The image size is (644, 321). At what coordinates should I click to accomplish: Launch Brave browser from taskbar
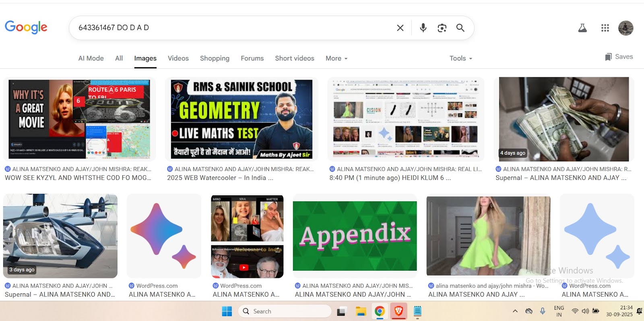point(398,311)
